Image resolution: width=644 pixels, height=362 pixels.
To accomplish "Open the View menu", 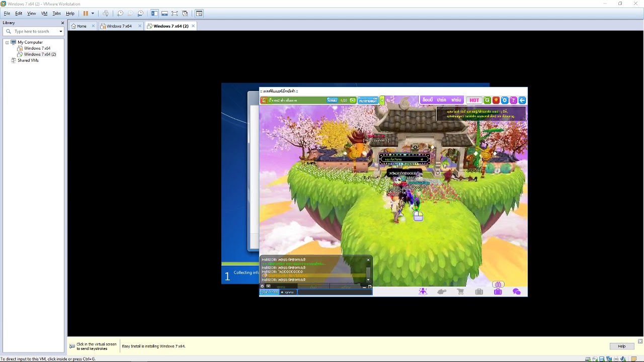I will pos(31,14).
